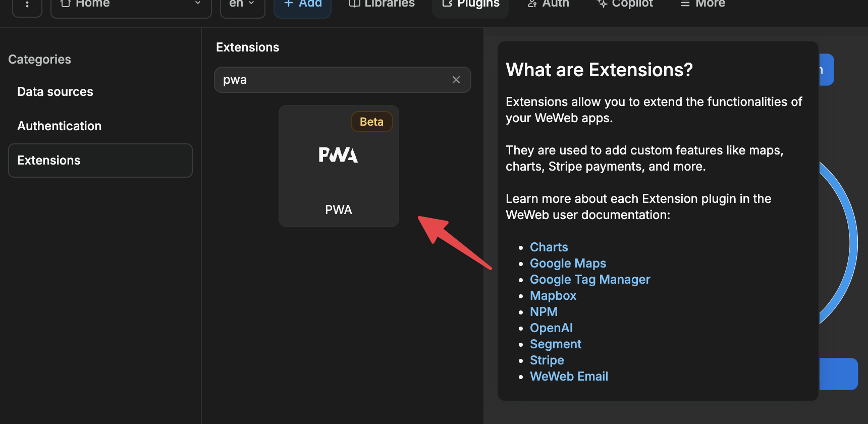Click the Categories heading
The height and width of the screenshot is (424, 868).
coord(40,60)
